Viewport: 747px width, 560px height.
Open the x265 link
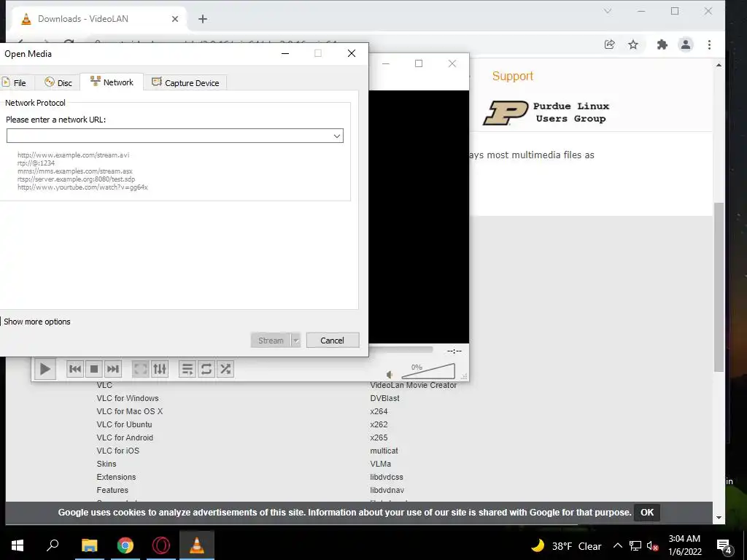[x=379, y=437]
